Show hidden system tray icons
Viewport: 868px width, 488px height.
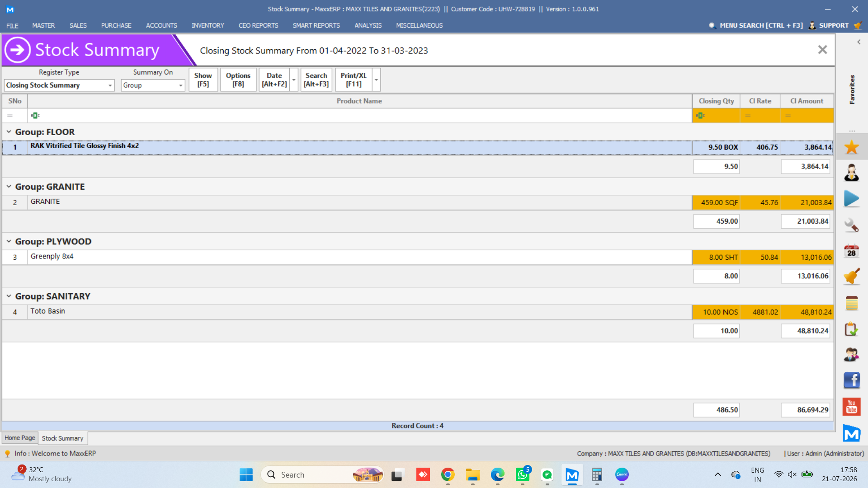717,475
